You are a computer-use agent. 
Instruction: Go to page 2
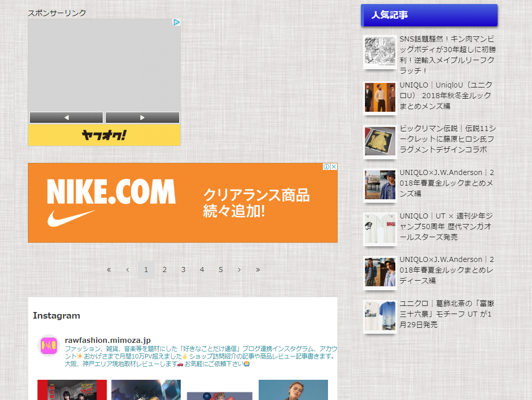165,270
